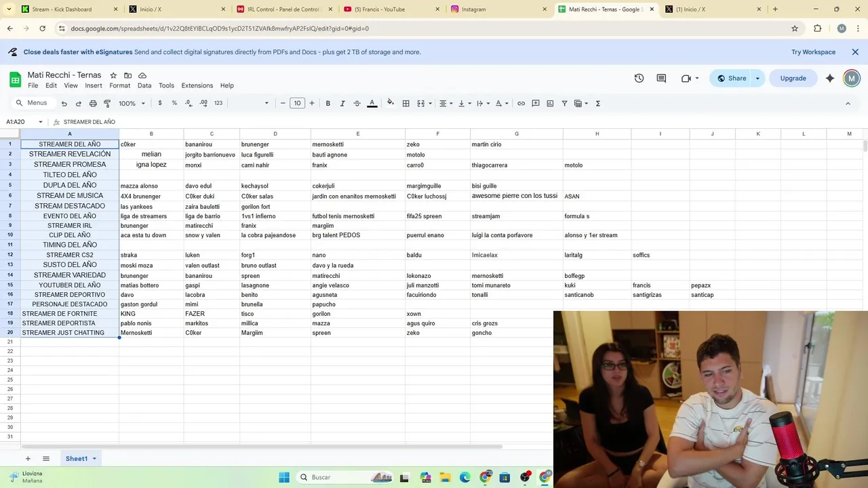Open the Extensions menu
Image resolution: width=868 pixels, height=488 pixels.
(x=197, y=85)
